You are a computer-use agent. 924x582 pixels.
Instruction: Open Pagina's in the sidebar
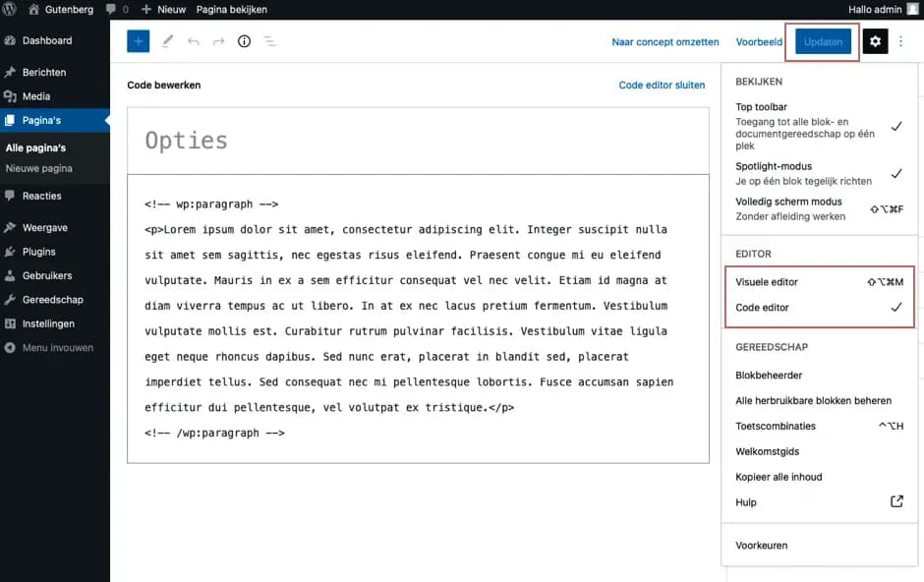(55, 120)
